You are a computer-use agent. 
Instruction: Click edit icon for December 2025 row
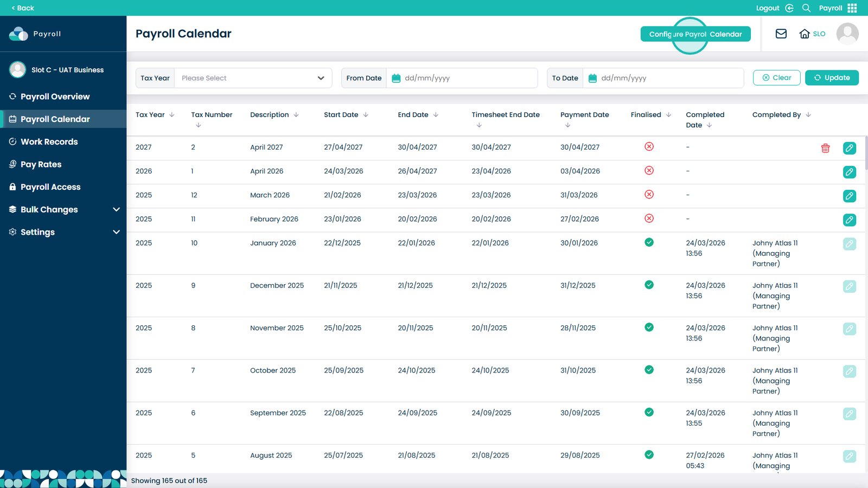[850, 286]
